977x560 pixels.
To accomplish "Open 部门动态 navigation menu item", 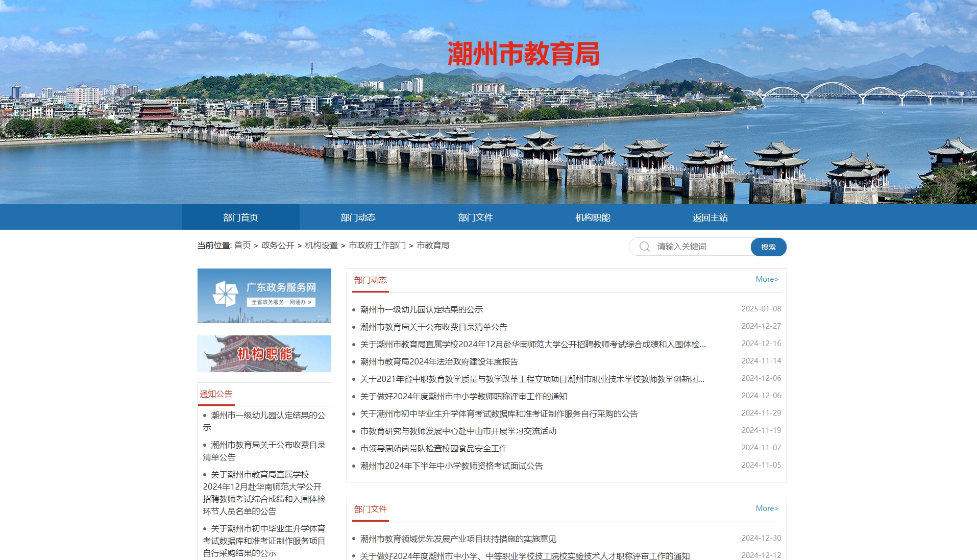I will coord(358,217).
